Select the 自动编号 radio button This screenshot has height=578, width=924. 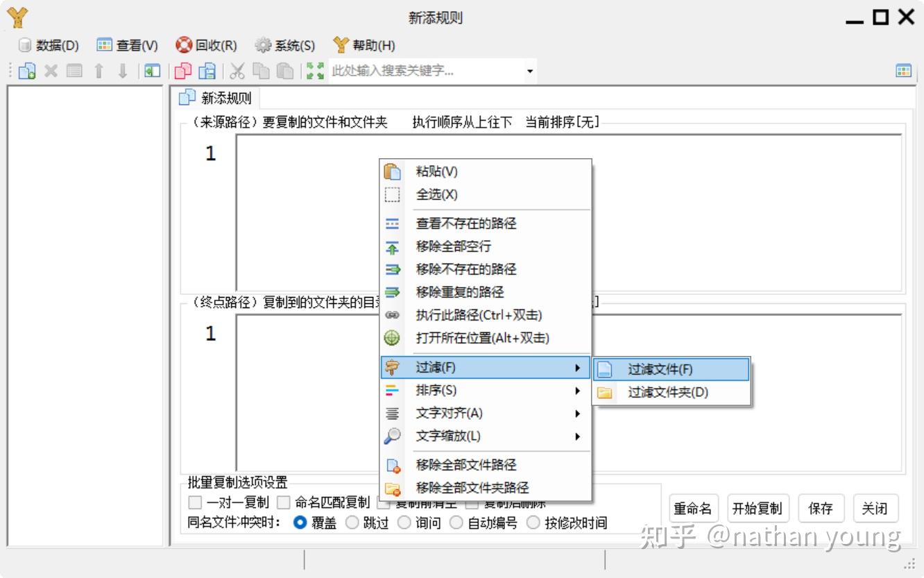click(x=456, y=523)
